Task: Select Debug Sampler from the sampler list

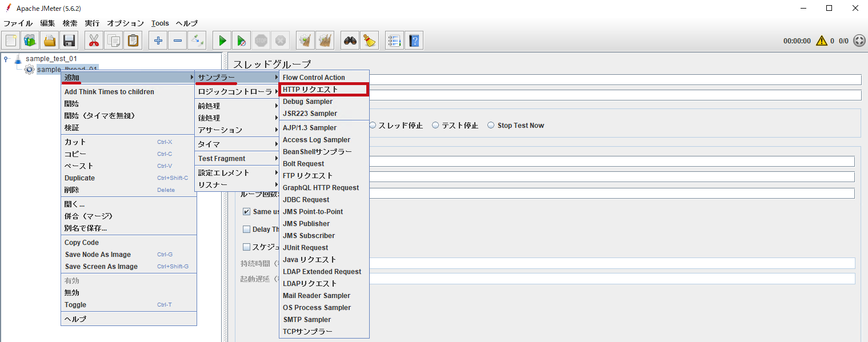Action: click(324, 102)
